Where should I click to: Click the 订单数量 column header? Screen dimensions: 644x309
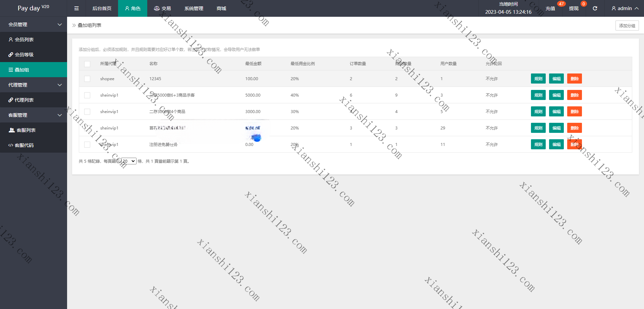click(358, 63)
